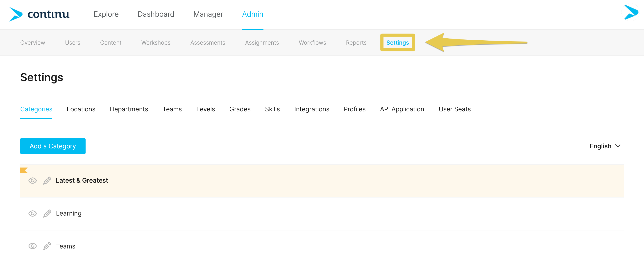Open the Reports admin subtab
The height and width of the screenshot is (262, 644).
tap(356, 43)
